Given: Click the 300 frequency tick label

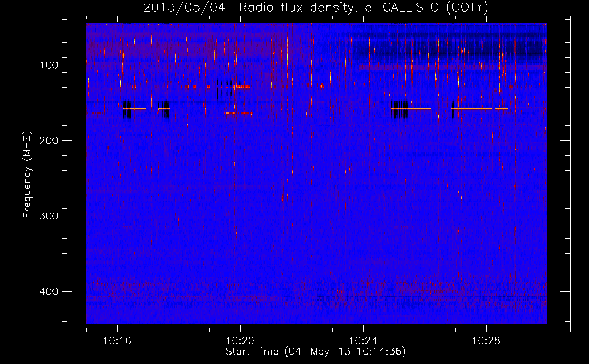Looking at the screenshot, I should (x=49, y=216).
